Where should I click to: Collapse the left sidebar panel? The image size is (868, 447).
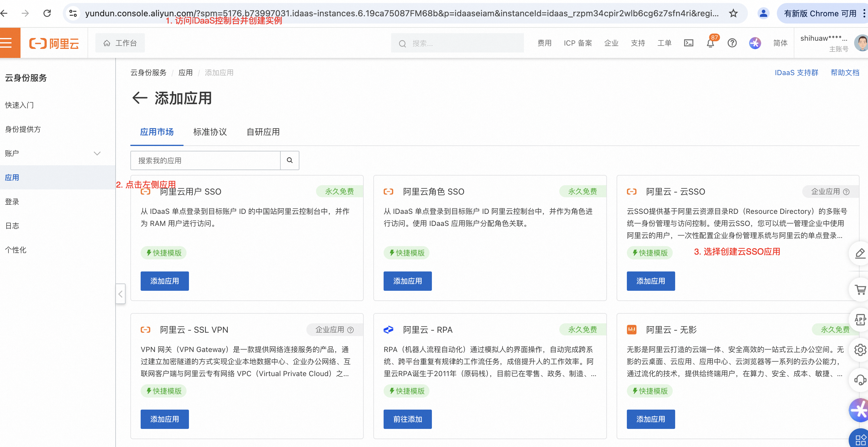[x=120, y=294]
